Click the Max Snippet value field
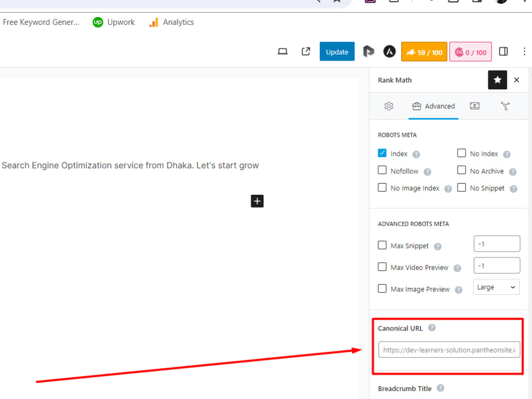The width and height of the screenshot is (532, 399). point(497,244)
